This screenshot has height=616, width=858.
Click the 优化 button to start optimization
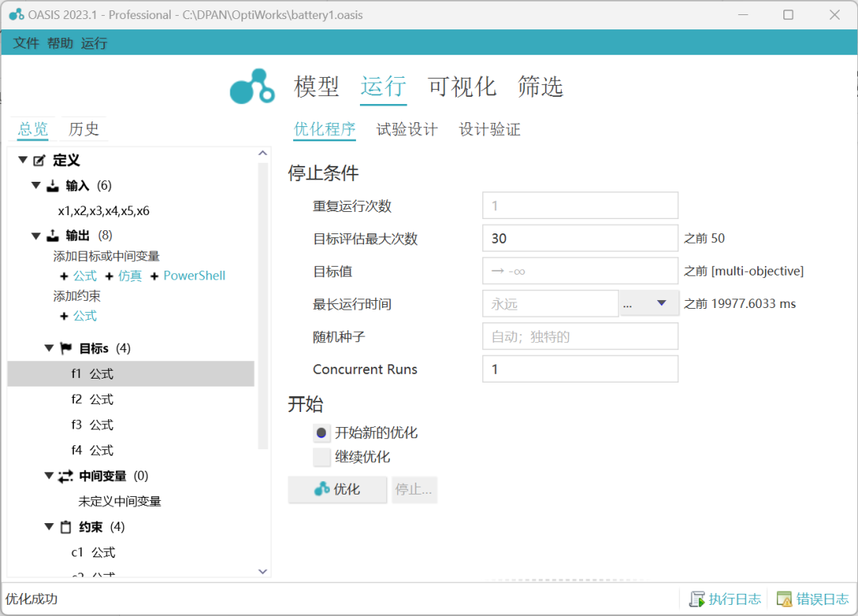pos(337,490)
